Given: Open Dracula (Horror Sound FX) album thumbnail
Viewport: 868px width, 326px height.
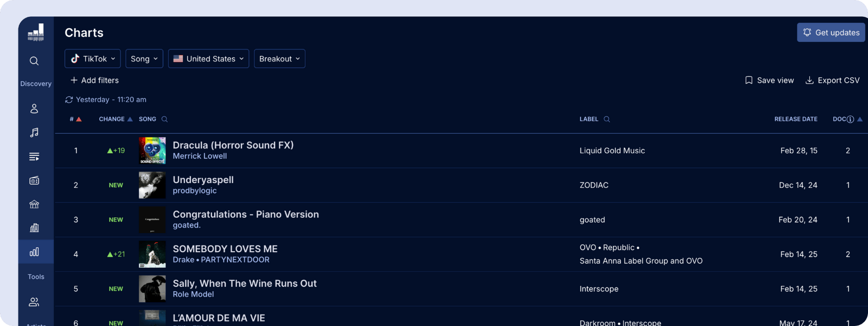Looking at the screenshot, I should pos(152,151).
